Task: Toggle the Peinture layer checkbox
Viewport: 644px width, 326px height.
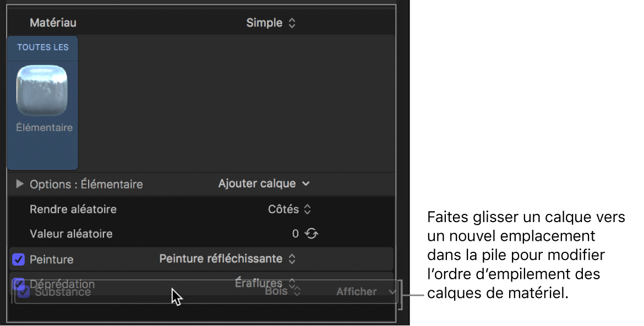Action: pyautogui.click(x=19, y=259)
